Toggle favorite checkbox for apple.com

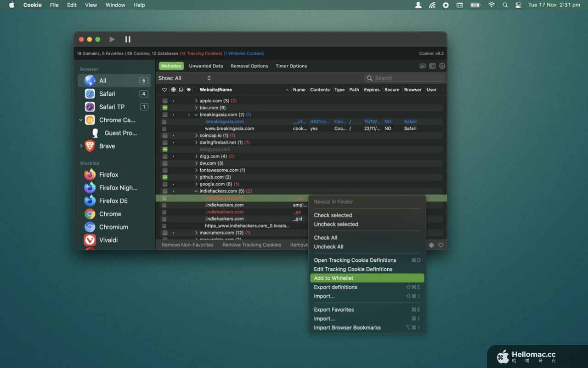(x=164, y=101)
